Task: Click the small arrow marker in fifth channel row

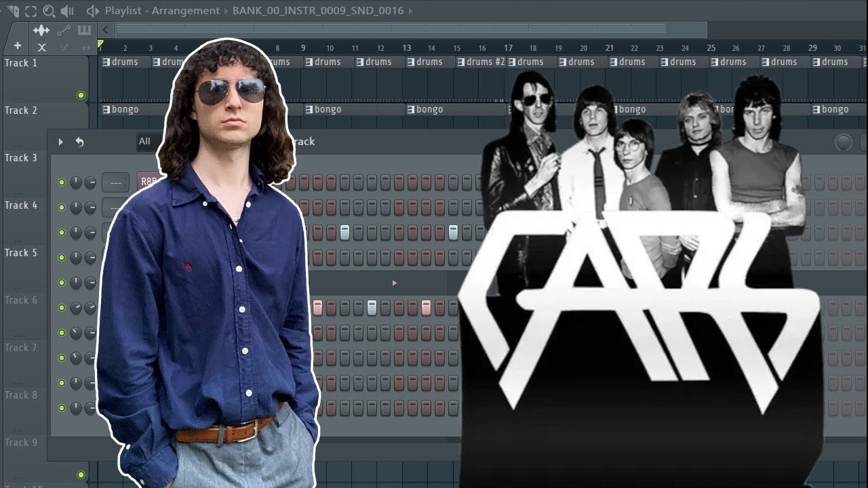Action: point(395,283)
